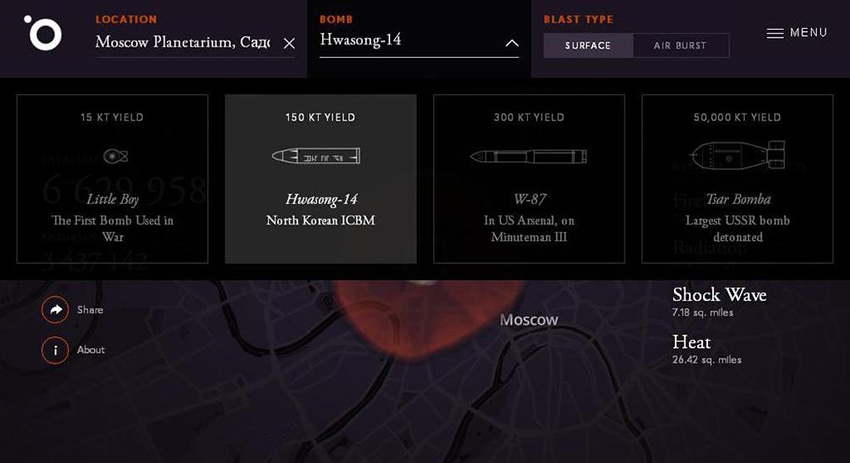Image resolution: width=850 pixels, height=463 pixels.
Task: Choose the Little Boy 15 KT bomb card
Action: pos(112,179)
